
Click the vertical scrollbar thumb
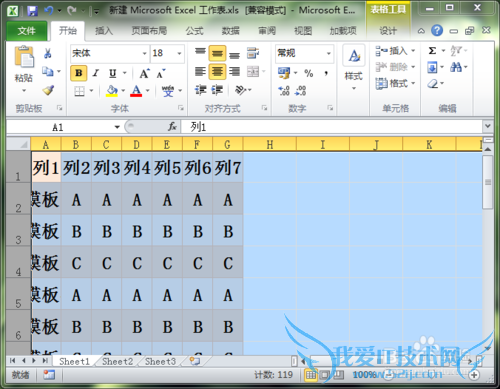488,182
